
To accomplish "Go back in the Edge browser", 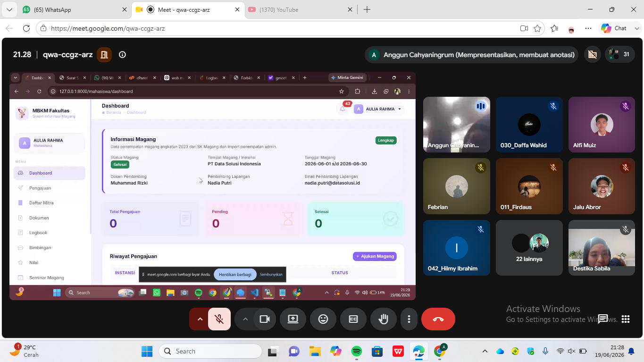I will (x=9, y=28).
